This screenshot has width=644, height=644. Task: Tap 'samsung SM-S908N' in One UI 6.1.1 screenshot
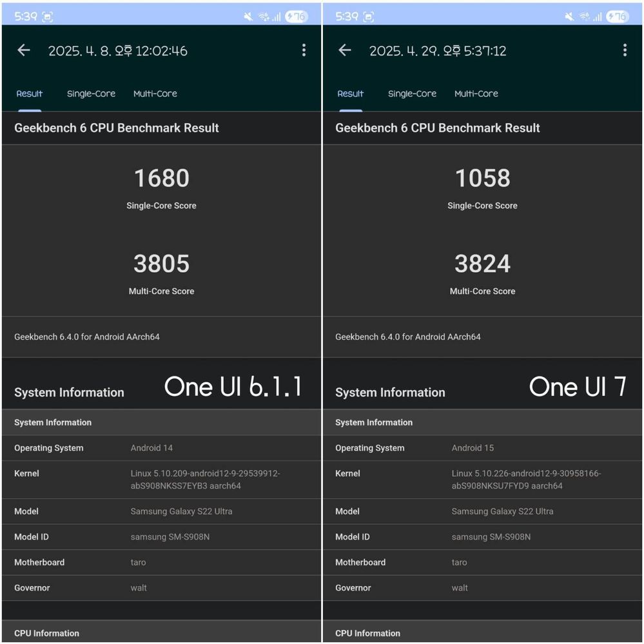(170, 537)
